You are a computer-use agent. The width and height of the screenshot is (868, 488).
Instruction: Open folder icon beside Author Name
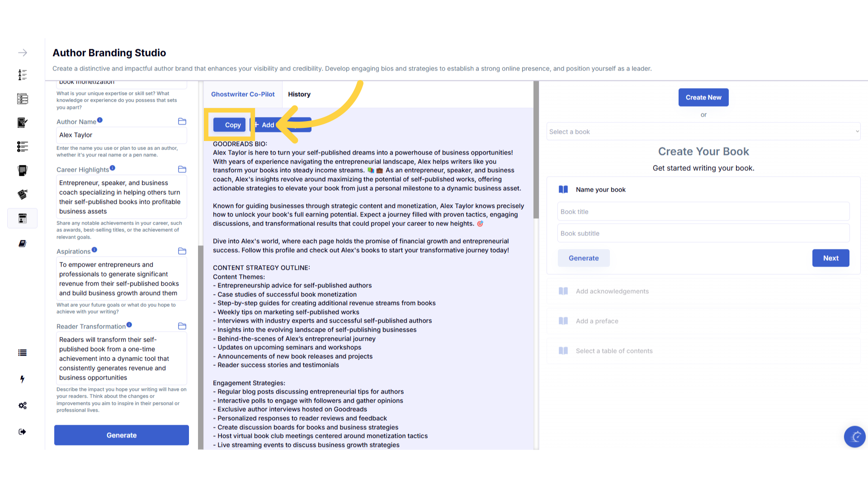click(x=182, y=122)
